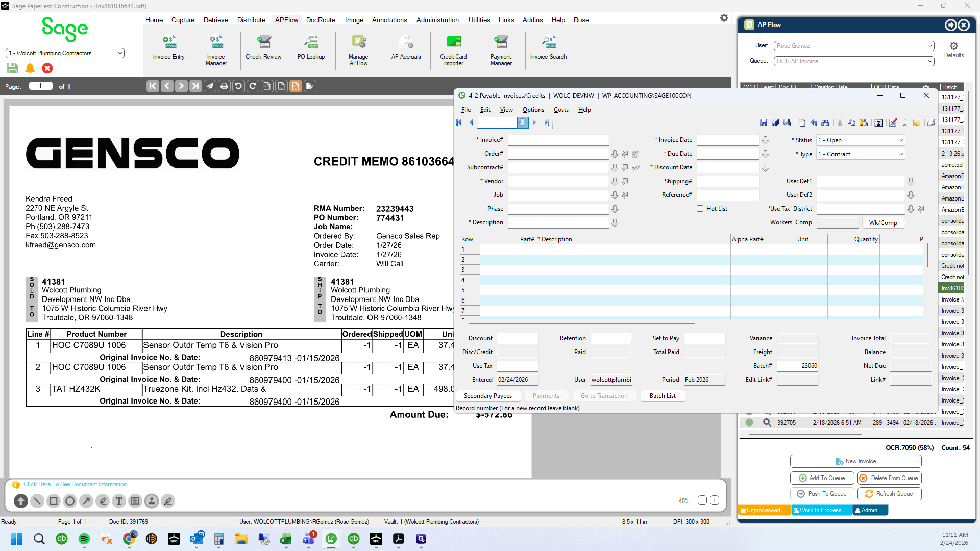Launch Check Review from the ribbon
Screen dimensions: 980x551
click(263, 48)
